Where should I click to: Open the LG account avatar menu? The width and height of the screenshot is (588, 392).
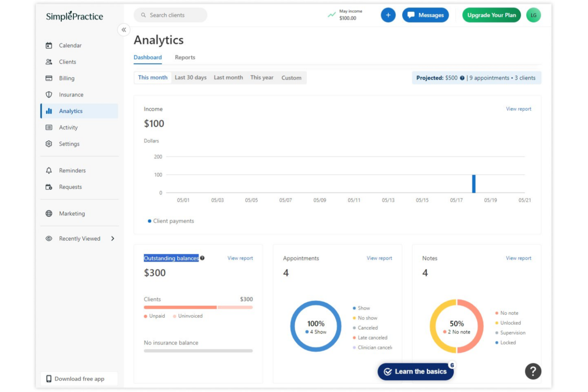pos(534,15)
